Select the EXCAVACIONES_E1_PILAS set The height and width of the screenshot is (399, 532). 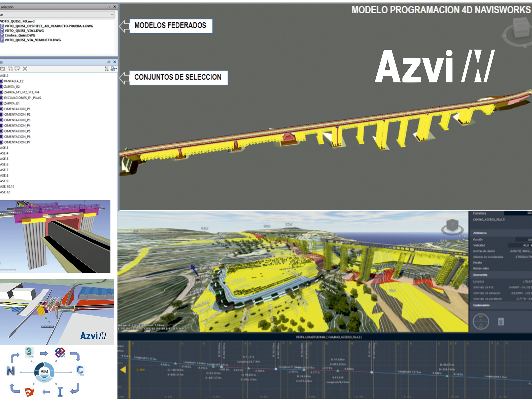(23, 98)
